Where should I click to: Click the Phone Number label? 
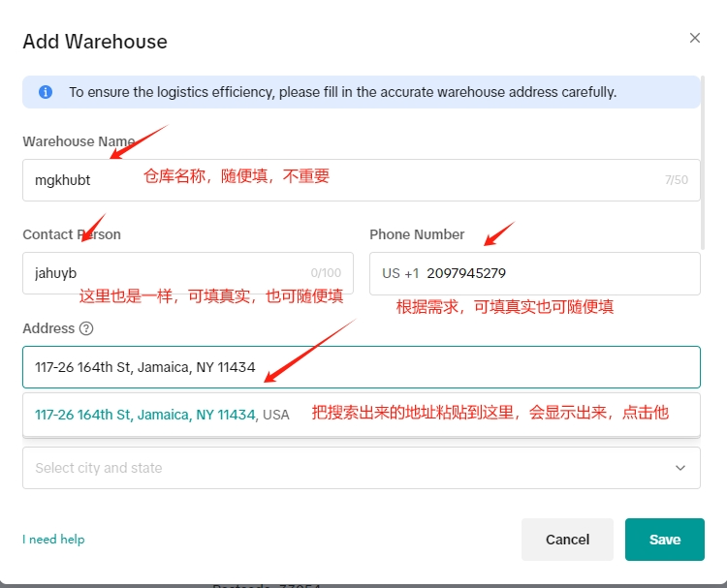coord(417,234)
